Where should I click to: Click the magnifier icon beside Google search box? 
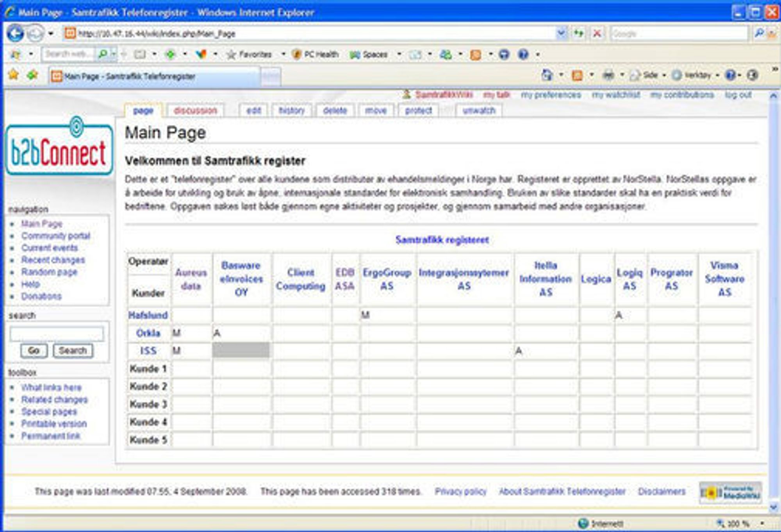tap(759, 33)
